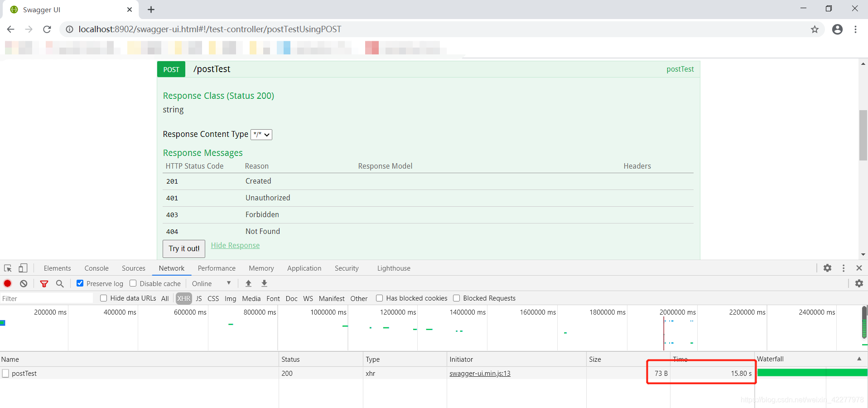Check the Hide data URLs checkbox

click(x=104, y=298)
